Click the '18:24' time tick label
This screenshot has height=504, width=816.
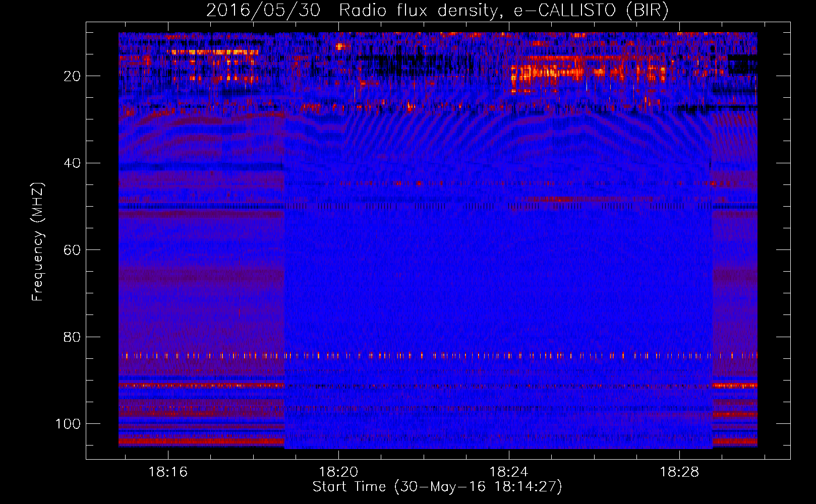coord(509,472)
